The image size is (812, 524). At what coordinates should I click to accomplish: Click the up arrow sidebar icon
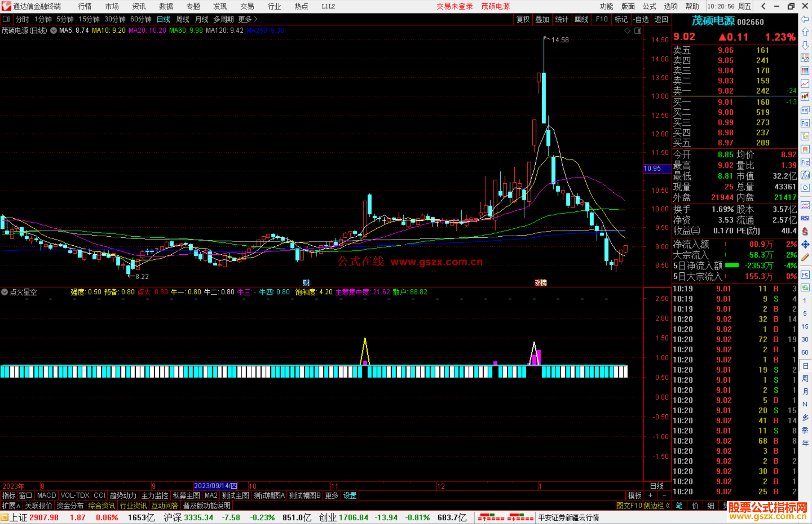pos(805,32)
